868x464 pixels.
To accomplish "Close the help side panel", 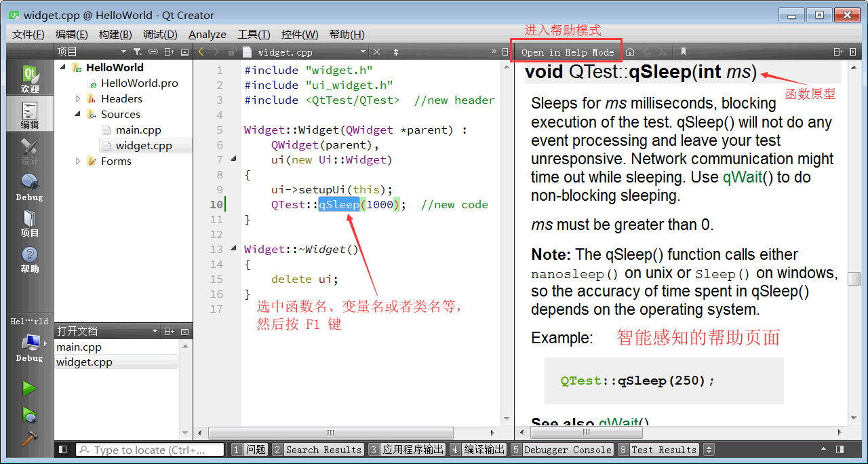I will (x=853, y=52).
